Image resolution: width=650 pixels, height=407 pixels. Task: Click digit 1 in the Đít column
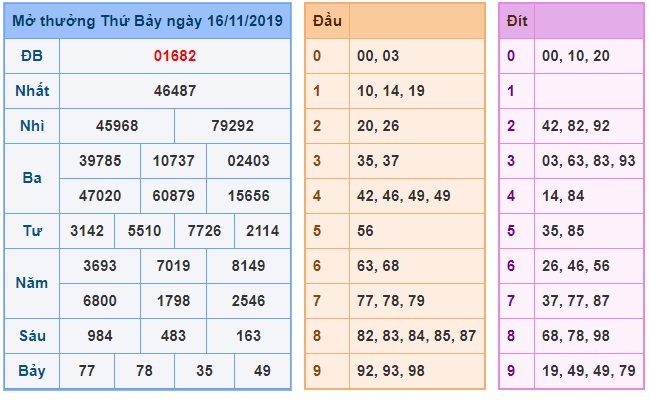point(511,91)
